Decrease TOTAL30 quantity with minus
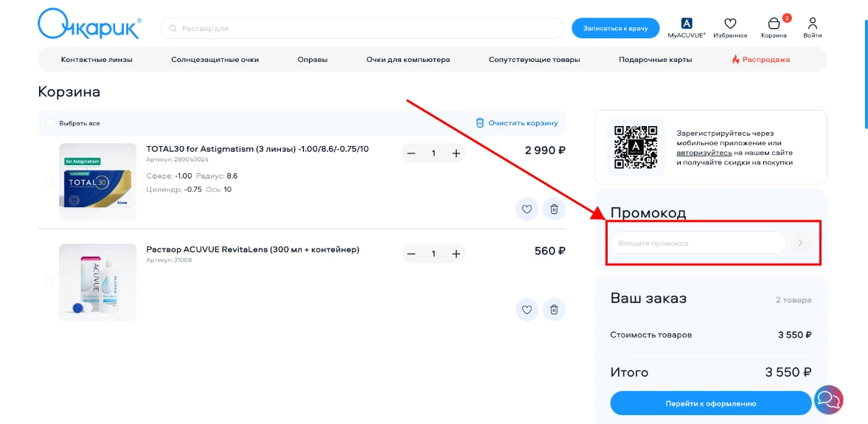Screen dimensions: 868x424 tap(412, 153)
